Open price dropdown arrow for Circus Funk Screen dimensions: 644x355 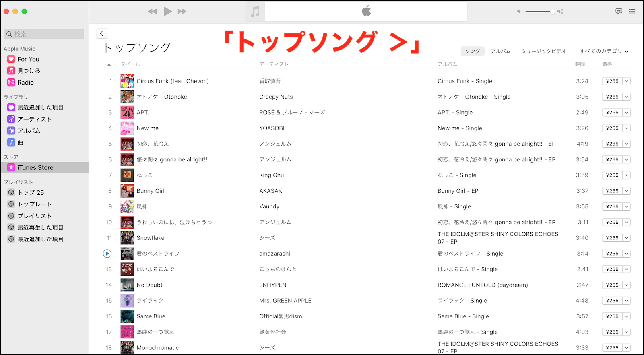[x=627, y=81]
